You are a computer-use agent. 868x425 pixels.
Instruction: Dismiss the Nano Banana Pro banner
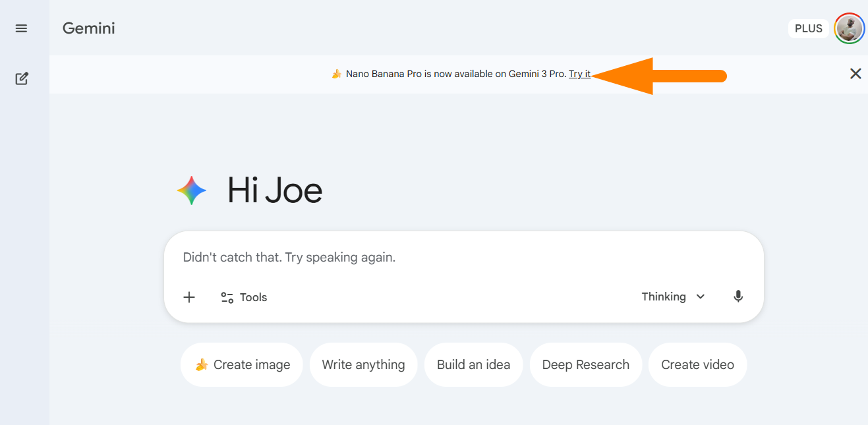(855, 74)
